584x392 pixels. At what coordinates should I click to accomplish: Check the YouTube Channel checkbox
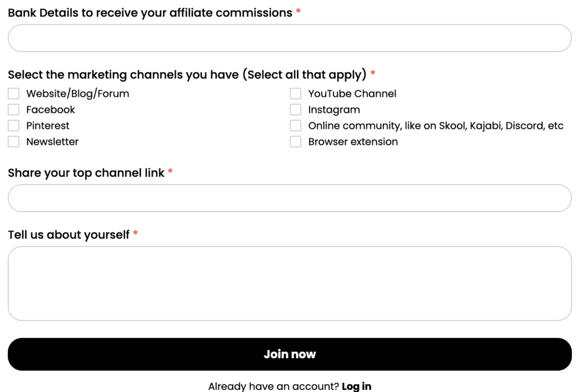295,94
